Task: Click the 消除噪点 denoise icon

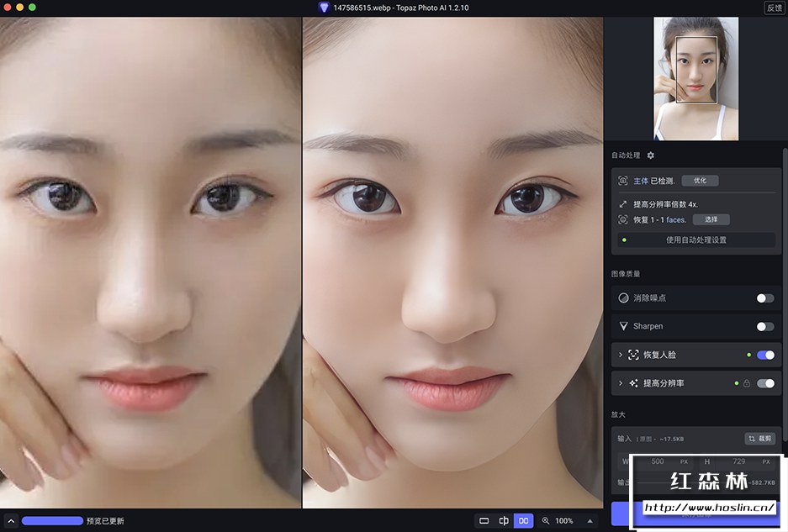Action: pyautogui.click(x=623, y=298)
